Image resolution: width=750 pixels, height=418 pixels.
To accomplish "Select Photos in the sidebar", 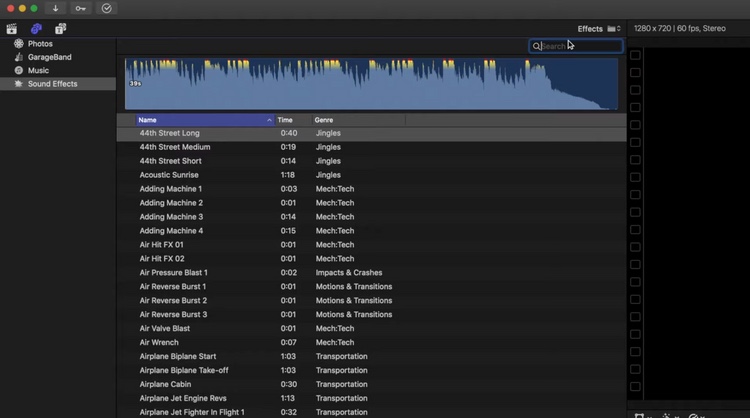I will point(40,44).
